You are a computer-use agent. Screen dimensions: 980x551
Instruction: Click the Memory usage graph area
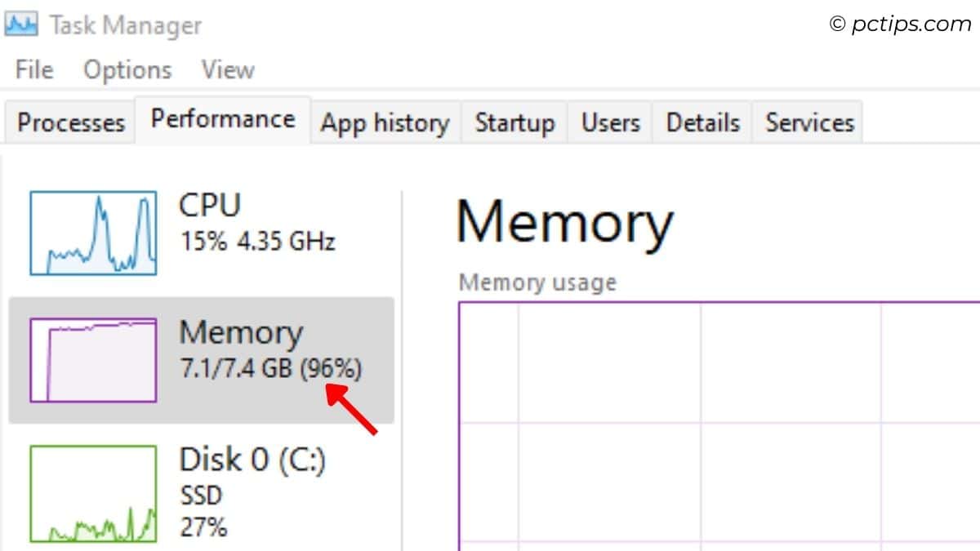(719, 424)
